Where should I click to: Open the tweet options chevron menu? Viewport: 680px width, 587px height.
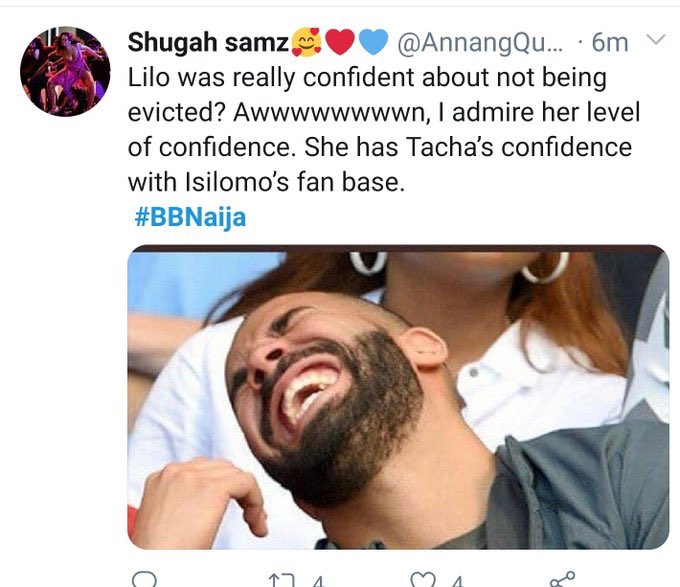coord(656,41)
